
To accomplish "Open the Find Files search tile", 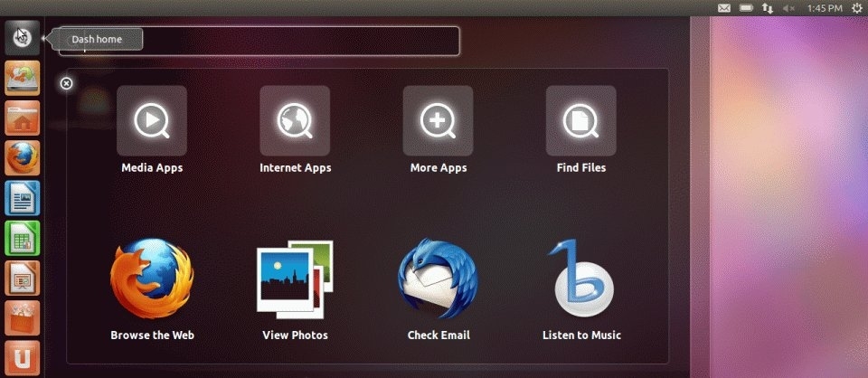I will coord(580,120).
